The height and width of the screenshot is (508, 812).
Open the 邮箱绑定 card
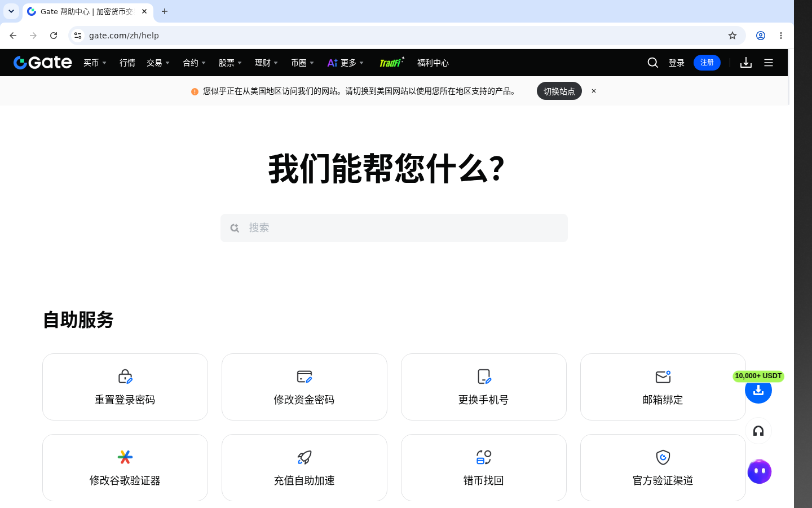(663, 387)
